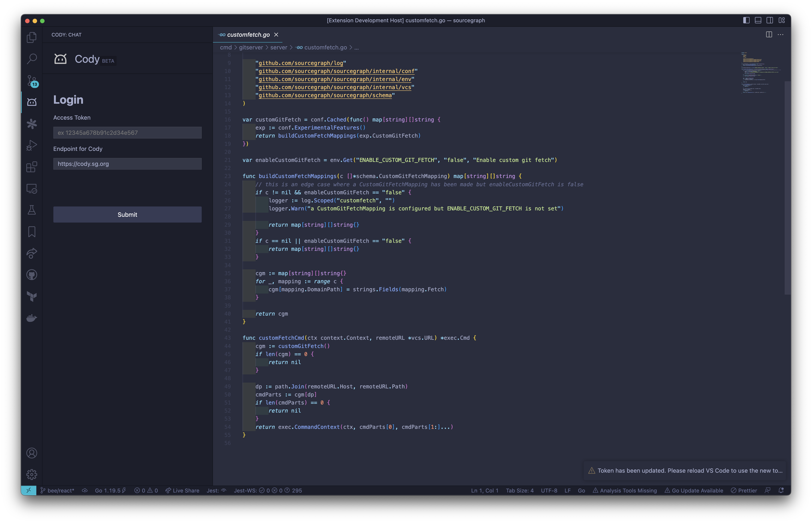Select the Docker icon in the activity bar
812x523 pixels.
coord(32,318)
